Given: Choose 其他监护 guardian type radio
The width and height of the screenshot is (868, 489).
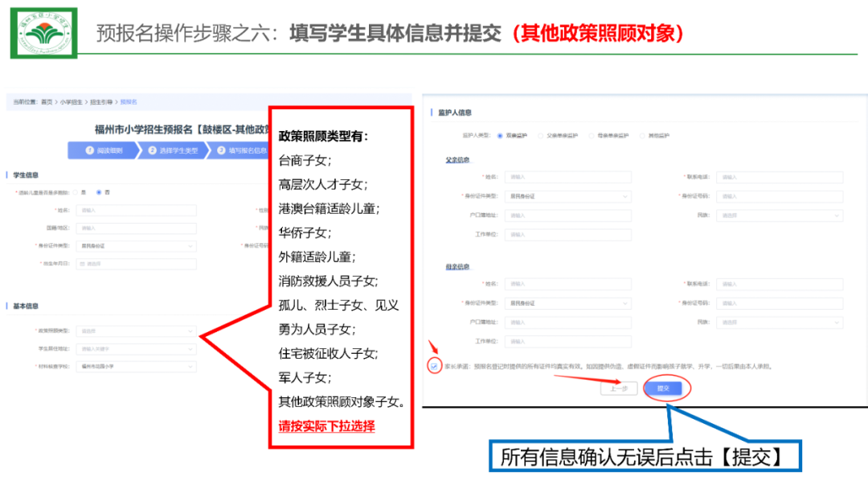Looking at the screenshot, I should (x=642, y=136).
